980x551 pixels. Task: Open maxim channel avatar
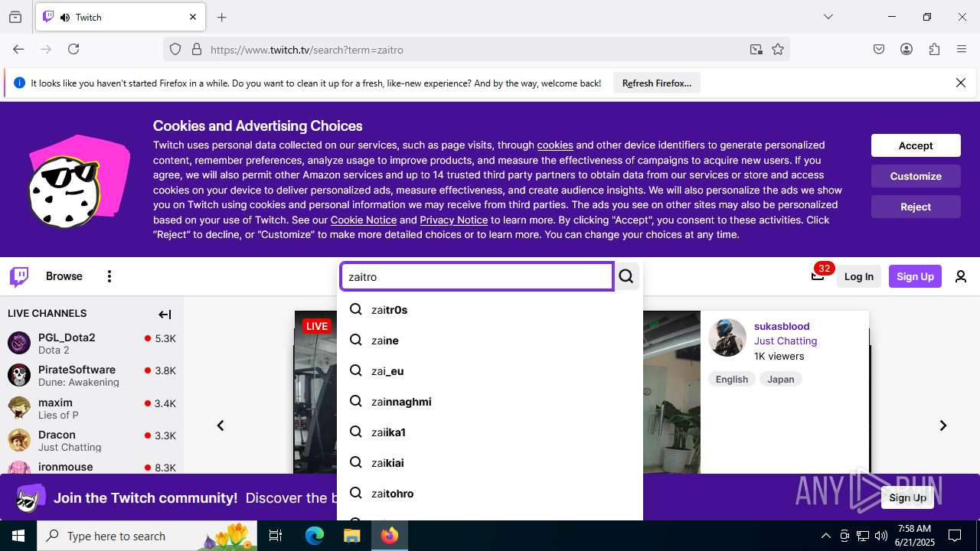point(19,407)
